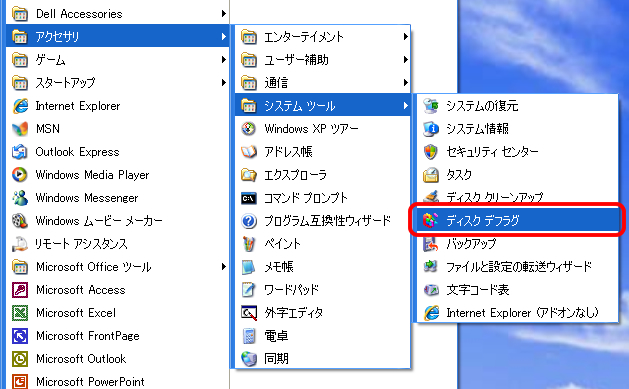Select the 通信 folder entry
Viewport: 629px width, 389px height.
(323, 83)
